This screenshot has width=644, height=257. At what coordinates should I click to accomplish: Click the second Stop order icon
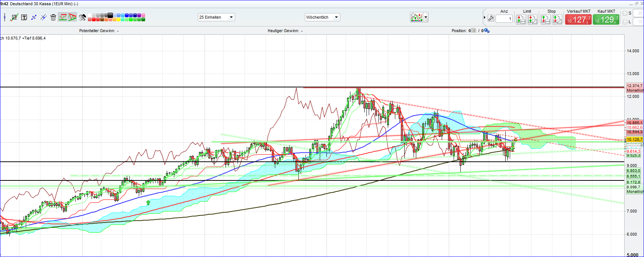(557, 19)
